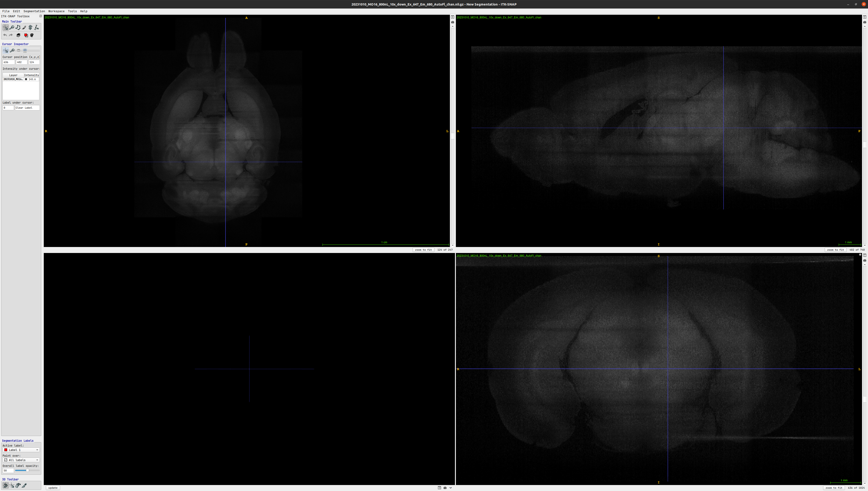868x491 pixels.
Task: Detach the ITK-SNAP Toolbox panel
Action: coord(41,16)
